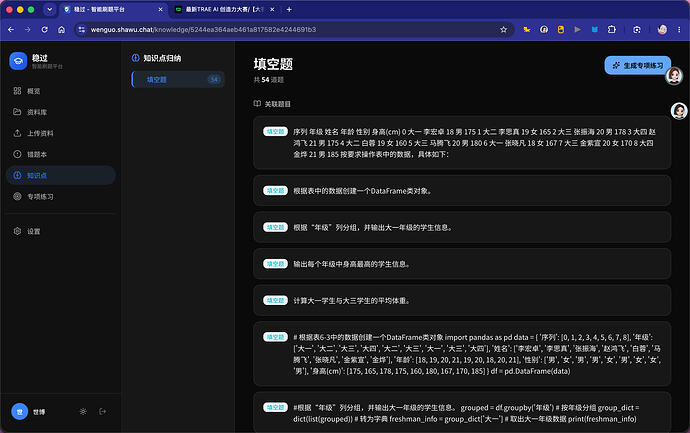Click the upload icon beside 上传资料
690x433 pixels.
(17, 133)
